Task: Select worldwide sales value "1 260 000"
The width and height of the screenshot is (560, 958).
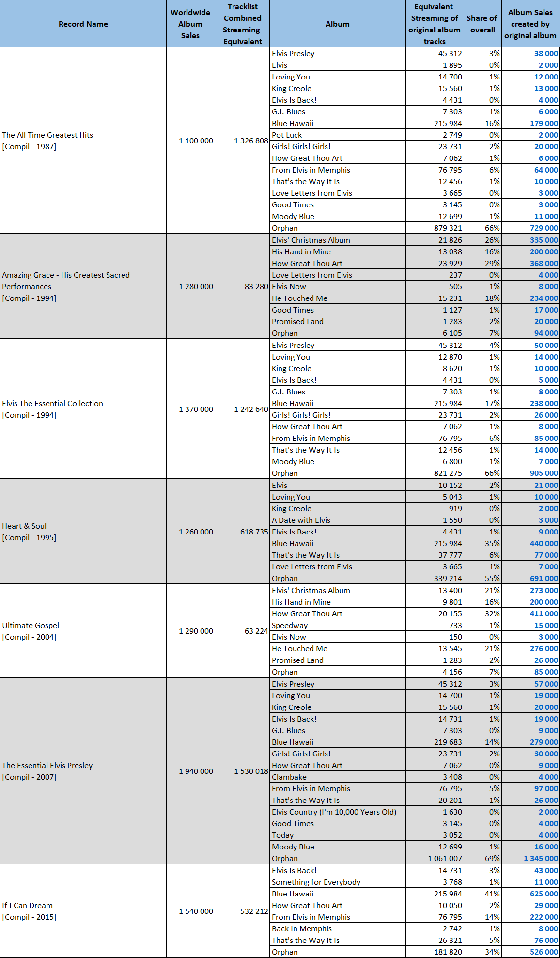Action: (x=196, y=532)
